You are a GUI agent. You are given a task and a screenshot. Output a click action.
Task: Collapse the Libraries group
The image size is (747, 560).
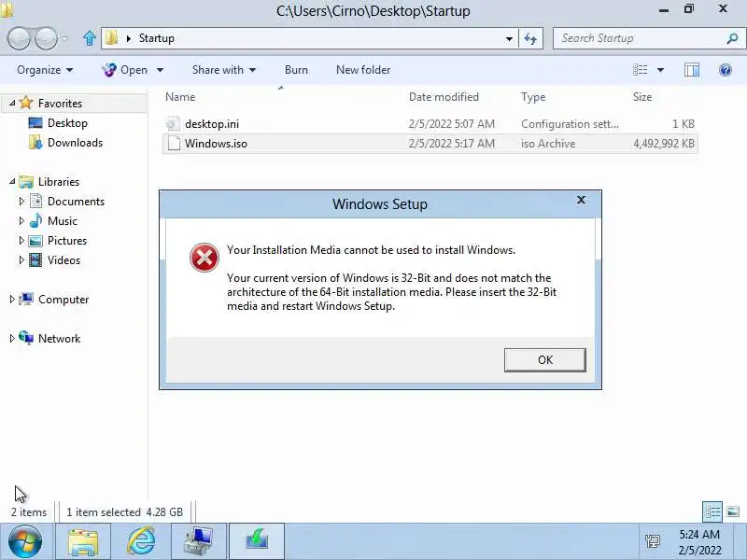[12, 181]
